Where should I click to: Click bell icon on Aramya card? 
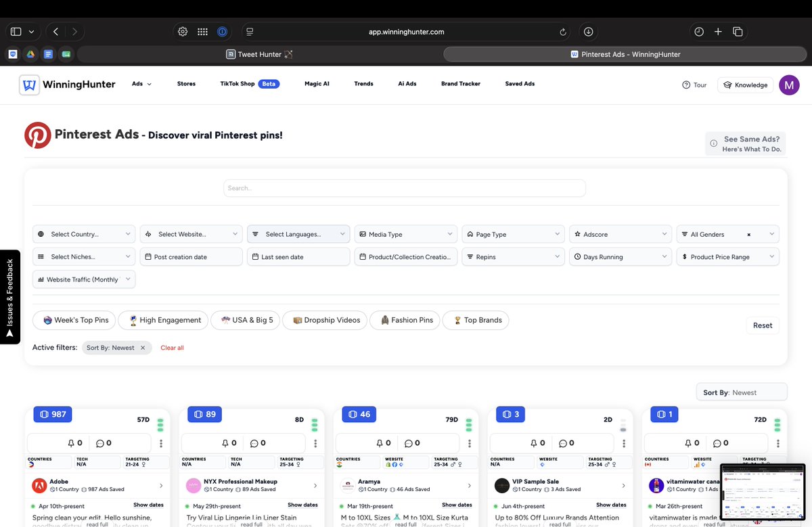coord(380,443)
